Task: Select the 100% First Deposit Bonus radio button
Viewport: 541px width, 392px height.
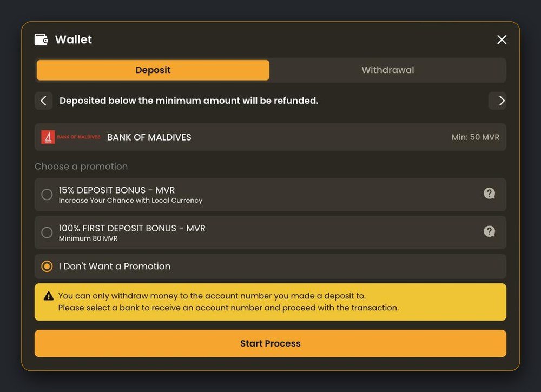Action: coord(47,232)
